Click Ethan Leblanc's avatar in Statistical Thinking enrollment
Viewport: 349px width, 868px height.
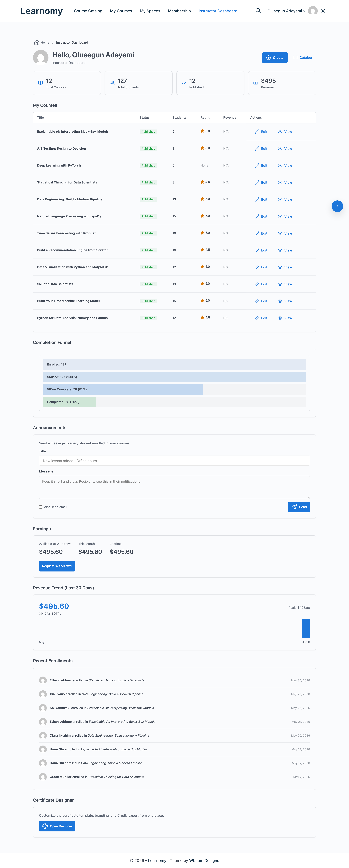pyautogui.click(x=43, y=680)
